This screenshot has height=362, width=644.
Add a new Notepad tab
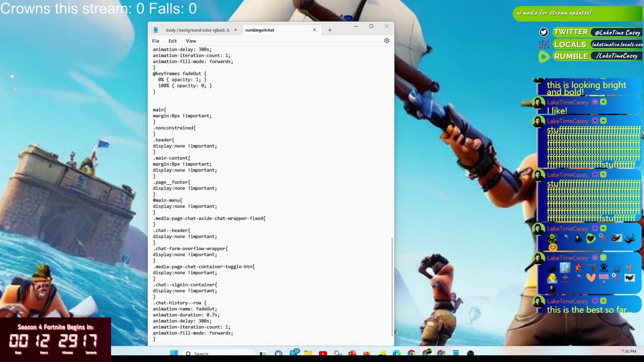coord(330,30)
